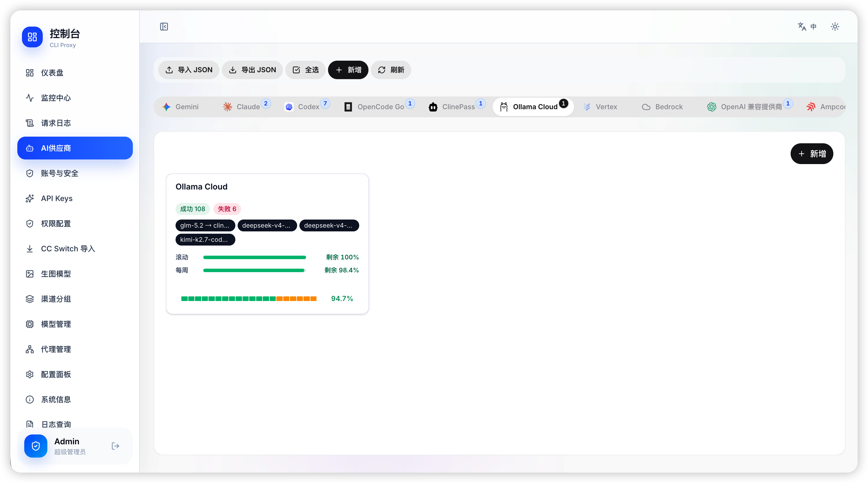
Task: Click the kimi-k2.7-cod... model chip
Action: (205, 240)
